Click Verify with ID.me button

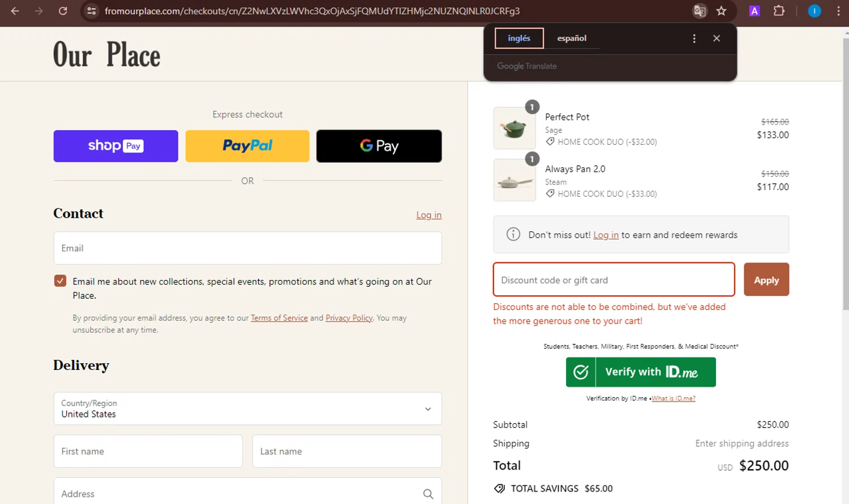click(641, 372)
